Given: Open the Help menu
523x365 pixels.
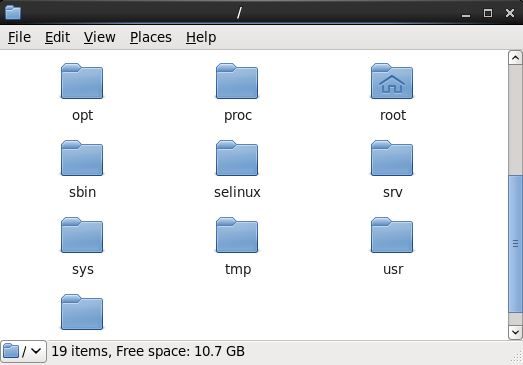Looking at the screenshot, I should tap(201, 37).
